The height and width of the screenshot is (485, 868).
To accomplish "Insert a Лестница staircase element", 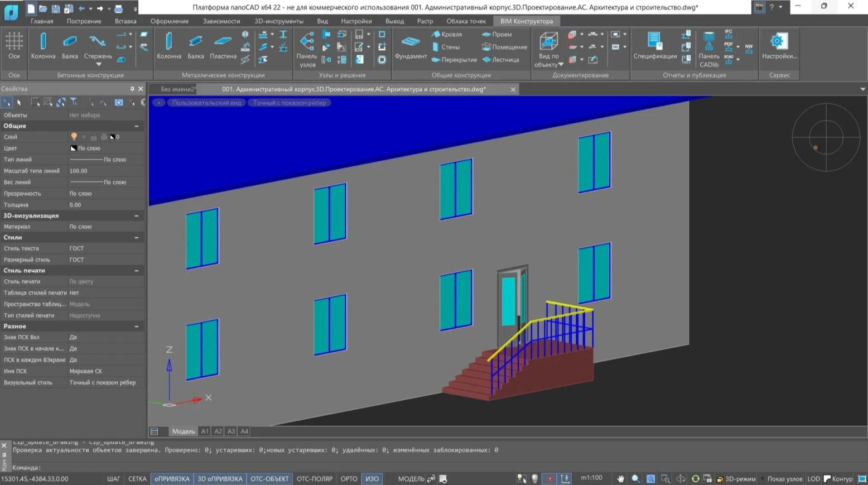I will click(x=500, y=60).
